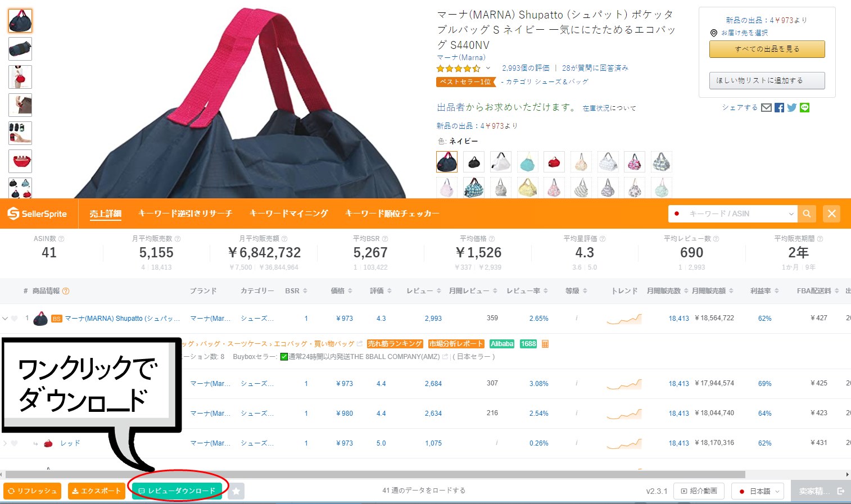
Task: Open the 商品情報 column help icon
Action: pyautogui.click(x=66, y=291)
